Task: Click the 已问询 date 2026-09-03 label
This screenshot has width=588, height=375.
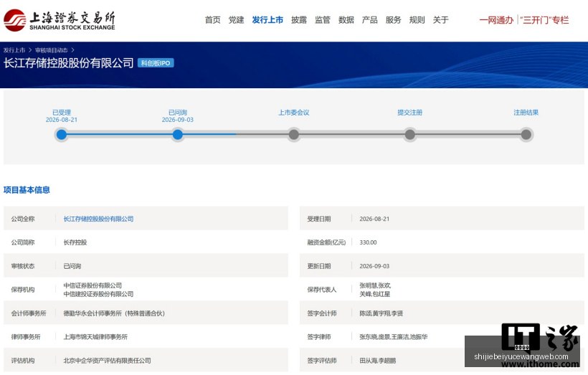Action: coord(178,120)
